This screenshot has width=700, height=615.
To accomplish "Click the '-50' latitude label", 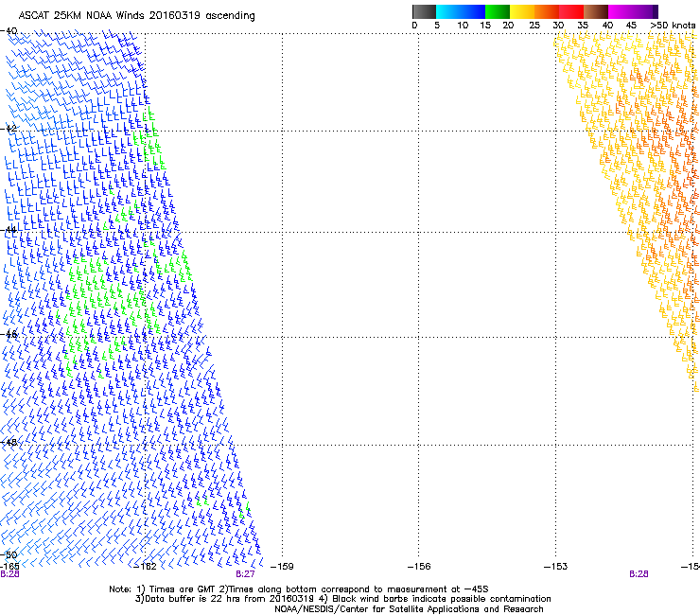I will point(9,554).
